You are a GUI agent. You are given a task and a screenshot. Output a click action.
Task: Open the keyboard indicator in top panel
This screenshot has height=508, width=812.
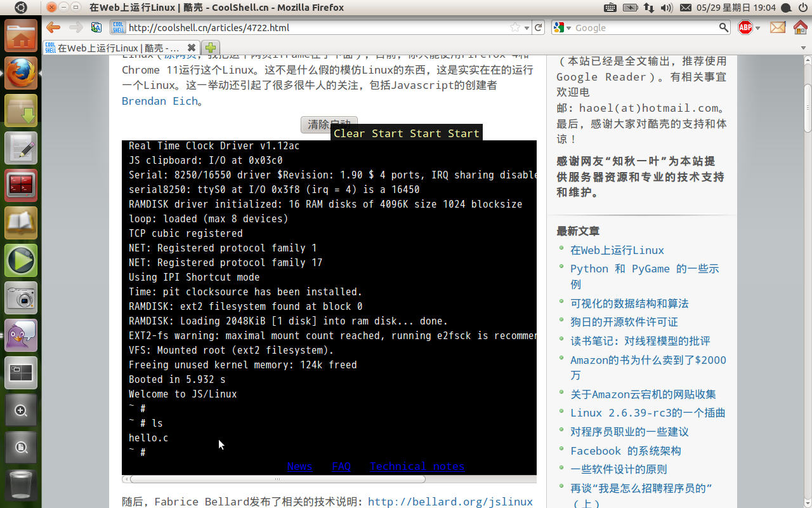[x=610, y=8]
